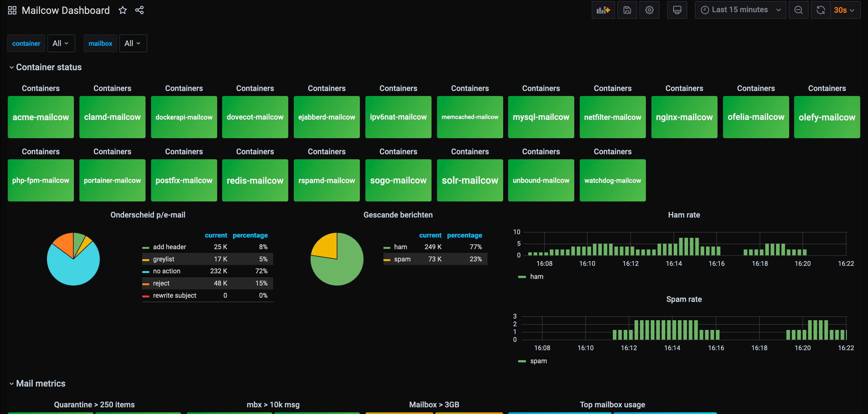Open the Mailbox > 3GB panel title
This screenshot has height=414, width=868.
pyautogui.click(x=434, y=405)
